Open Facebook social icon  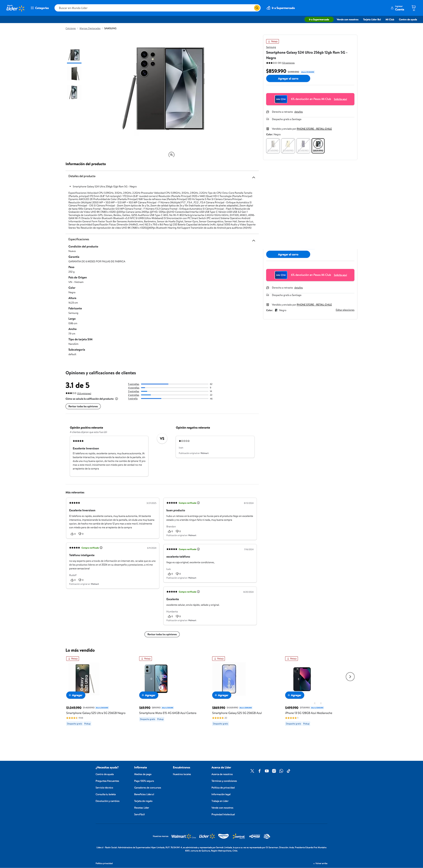[x=259, y=771]
